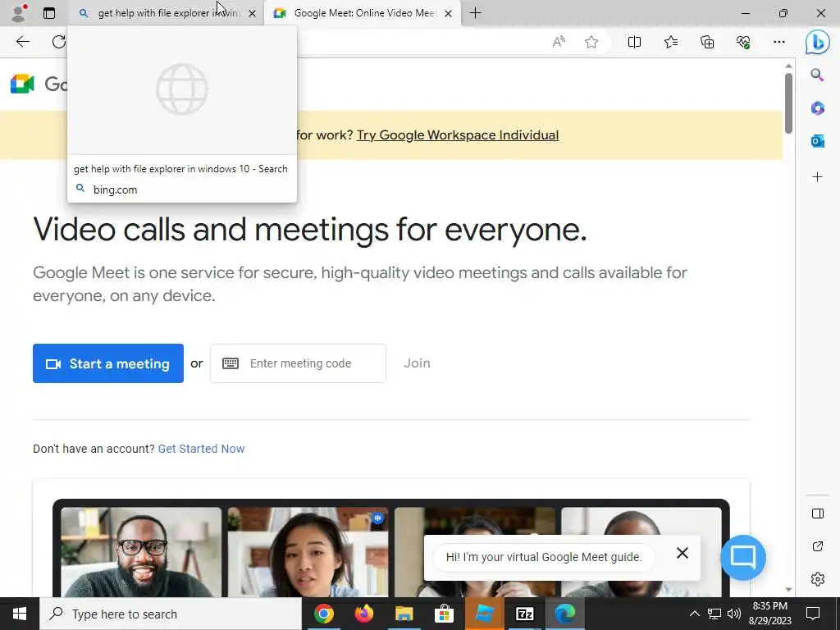Add this page to favorites star
Image resolution: width=840 pixels, height=630 pixels.
591,42
